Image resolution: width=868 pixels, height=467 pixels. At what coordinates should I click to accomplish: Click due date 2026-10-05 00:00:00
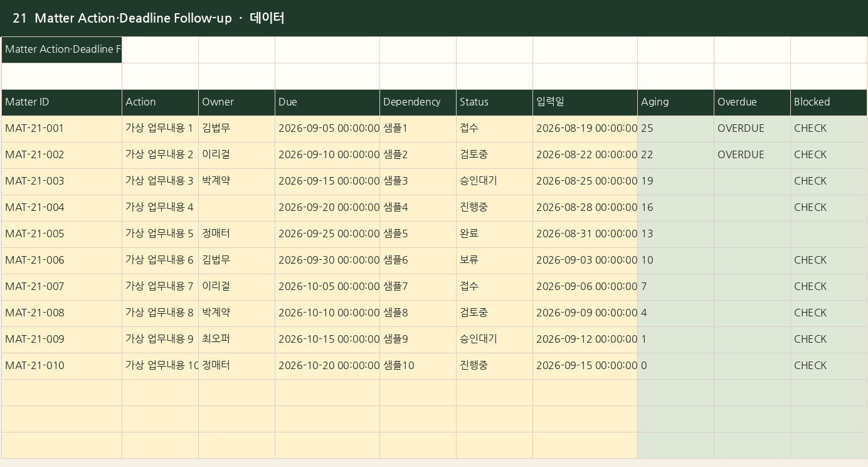(x=327, y=287)
